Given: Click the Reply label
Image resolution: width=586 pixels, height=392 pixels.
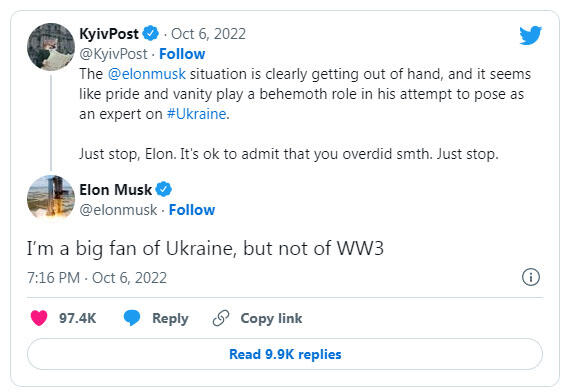Looking at the screenshot, I should 170,318.
